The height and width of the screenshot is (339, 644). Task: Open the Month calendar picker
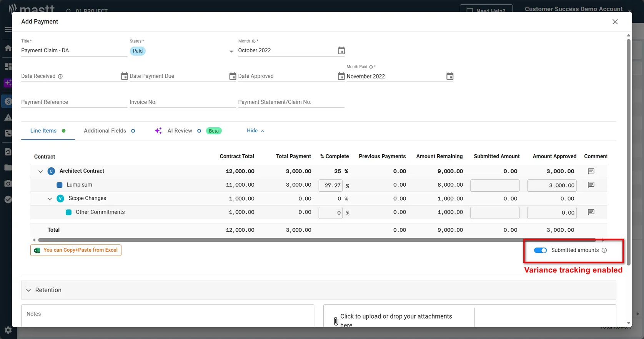(x=341, y=51)
